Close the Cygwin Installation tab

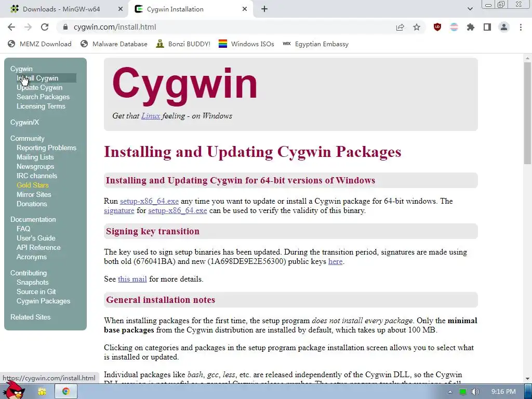pos(245,9)
